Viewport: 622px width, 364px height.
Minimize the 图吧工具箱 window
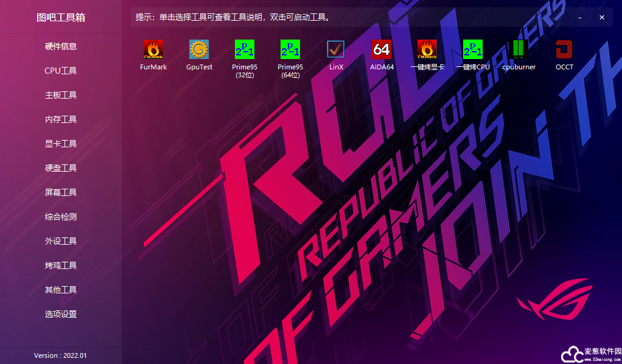point(579,18)
